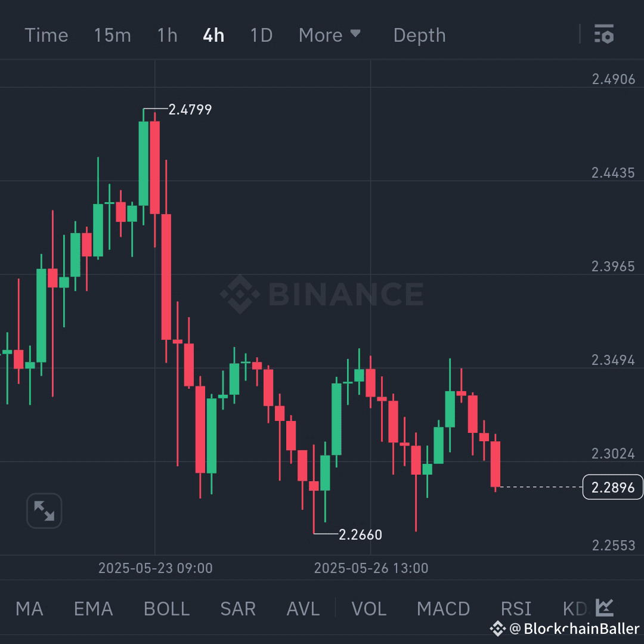Screen dimensions: 644x644
Task: Click the 2025-05-26 13:00 timestamp marker
Action: [x=372, y=568]
